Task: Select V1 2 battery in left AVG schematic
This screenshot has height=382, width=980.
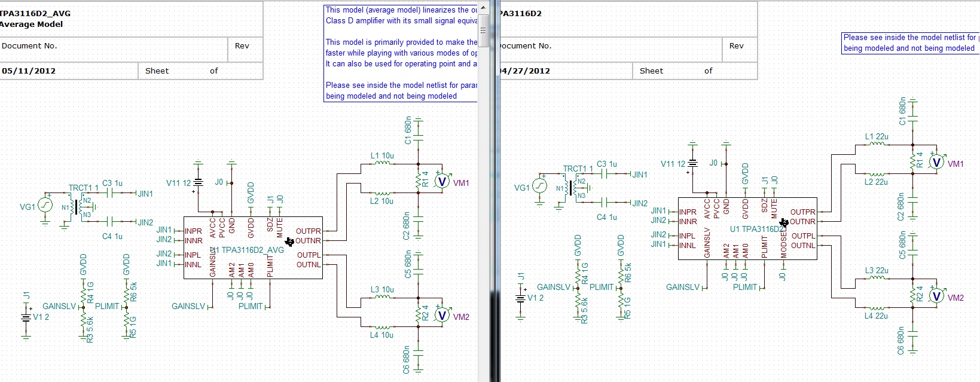Action: pyautogui.click(x=26, y=317)
